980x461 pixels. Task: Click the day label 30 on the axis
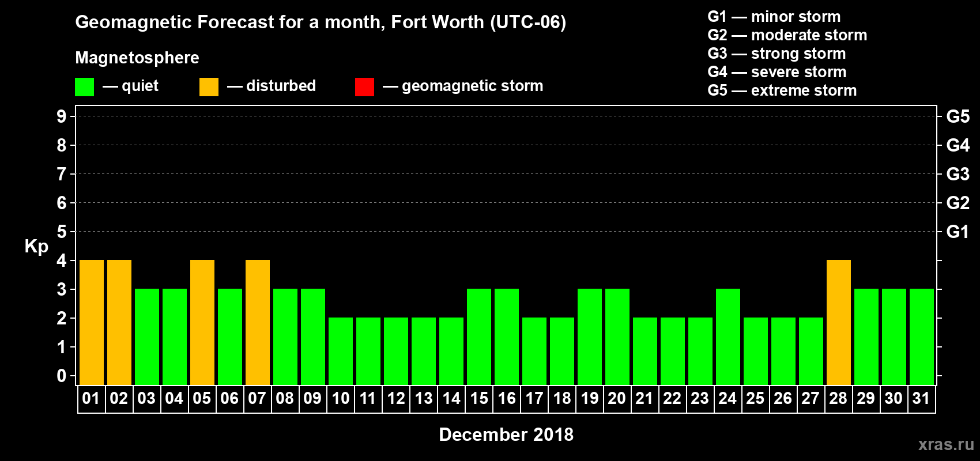pos(894,398)
